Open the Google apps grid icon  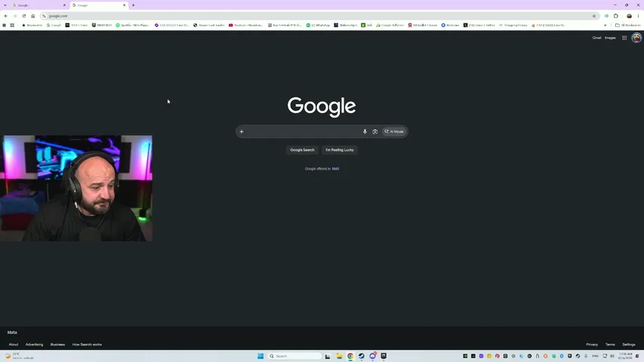(624, 38)
